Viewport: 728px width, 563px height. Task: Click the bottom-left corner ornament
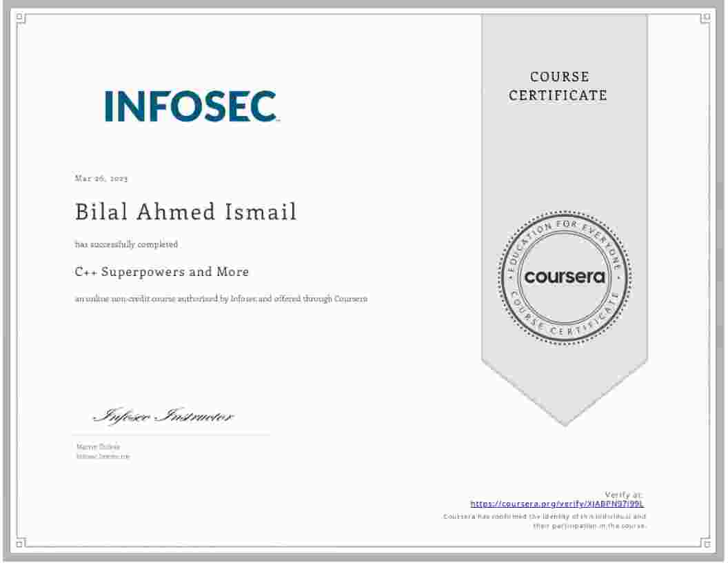coord(21,543)
